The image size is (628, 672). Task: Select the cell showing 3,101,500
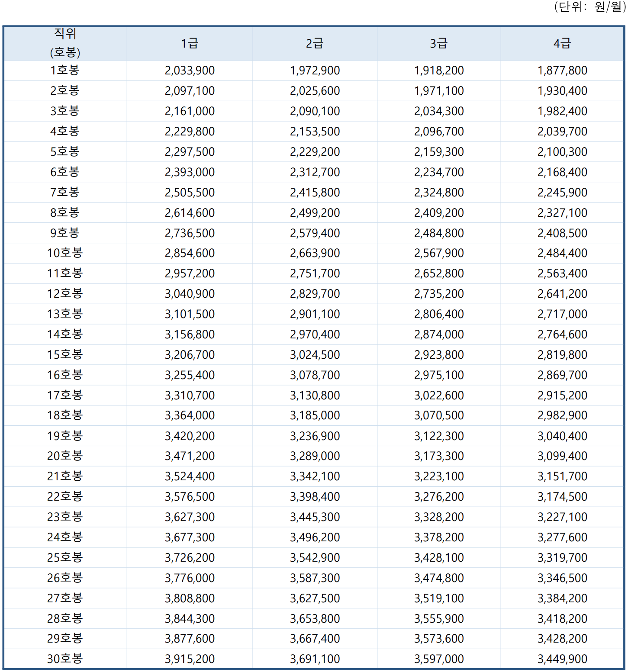click(x=190, y=314)
